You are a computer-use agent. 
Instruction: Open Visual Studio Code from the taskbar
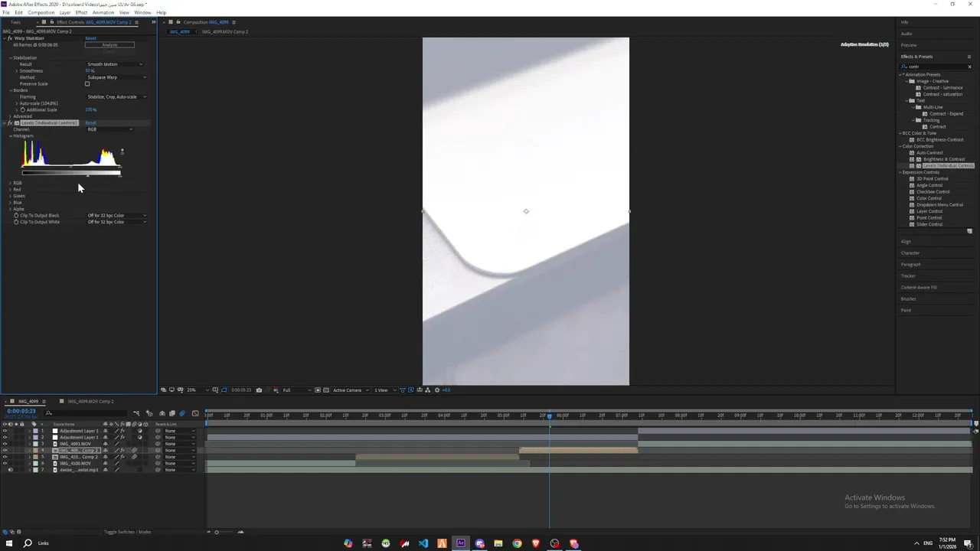tap(423, 543)
